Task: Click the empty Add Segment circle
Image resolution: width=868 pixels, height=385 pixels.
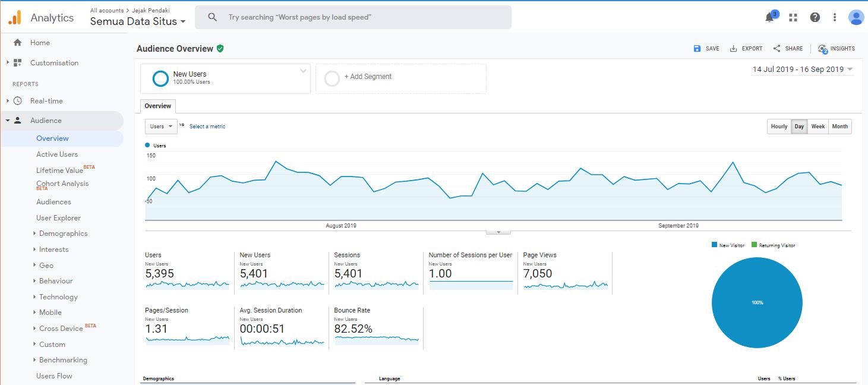Action: (332, 78)
